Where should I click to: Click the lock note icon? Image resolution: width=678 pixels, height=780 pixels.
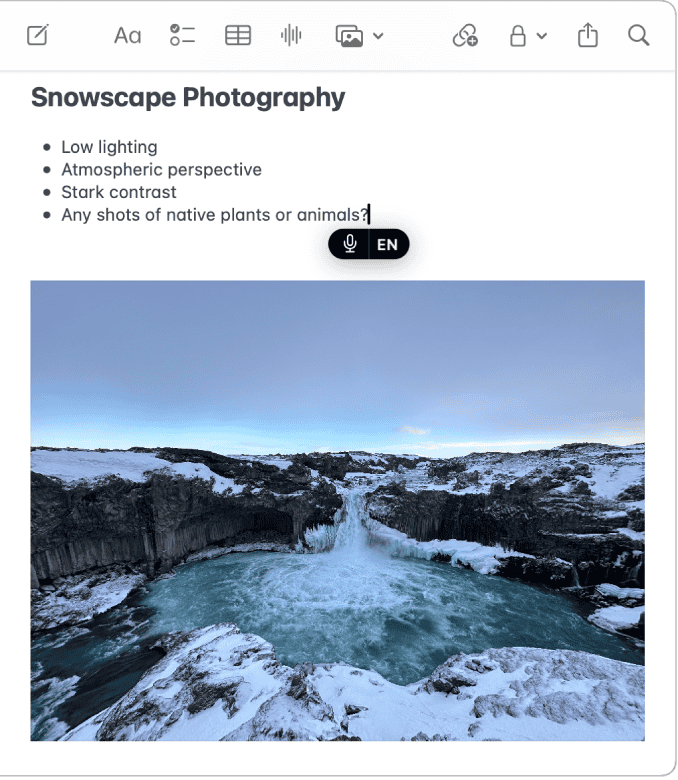point(518,35)
